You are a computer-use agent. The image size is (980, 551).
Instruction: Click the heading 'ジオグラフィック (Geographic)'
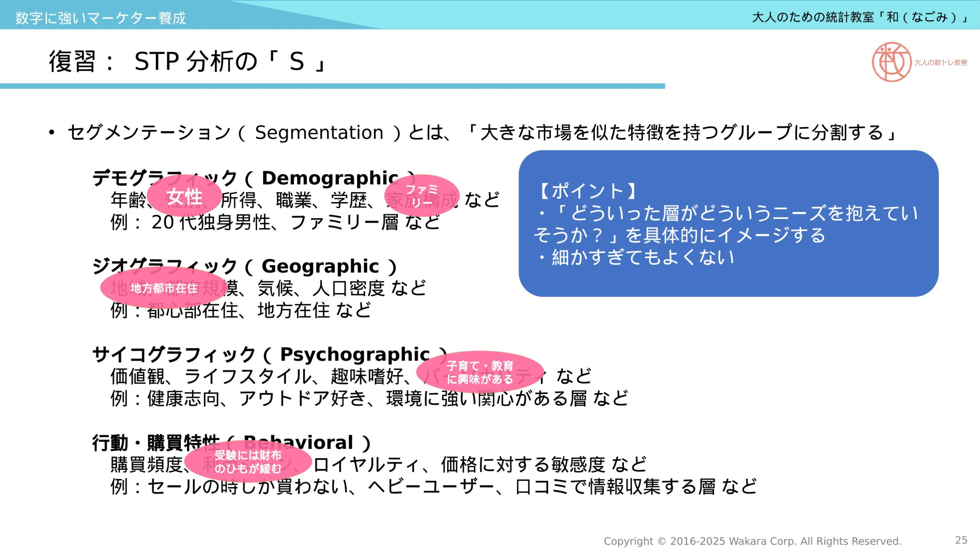245,266
